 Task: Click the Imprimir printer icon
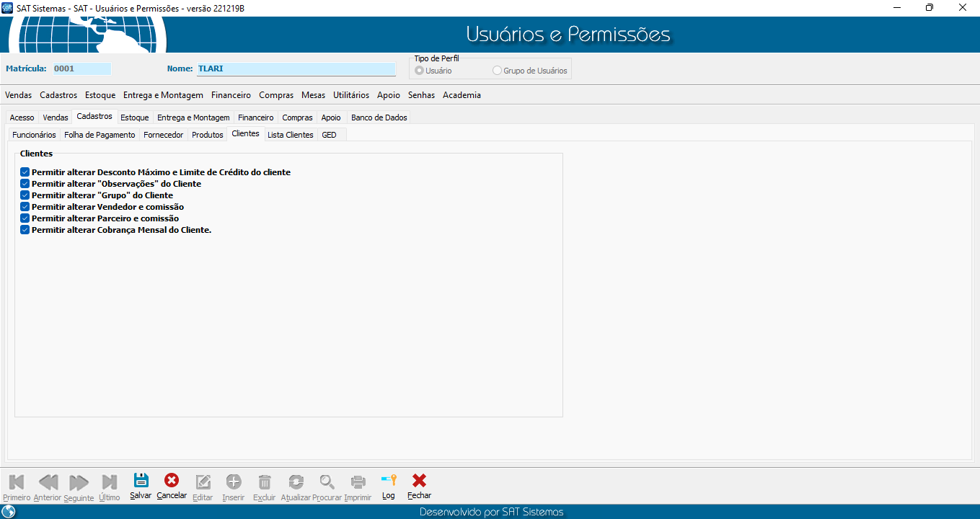358,482
